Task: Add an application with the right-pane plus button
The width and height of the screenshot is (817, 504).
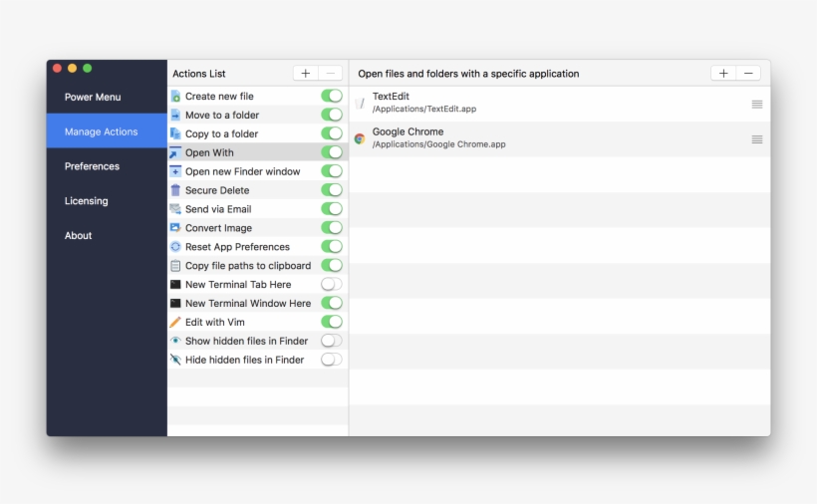Action: coord(723,74)
